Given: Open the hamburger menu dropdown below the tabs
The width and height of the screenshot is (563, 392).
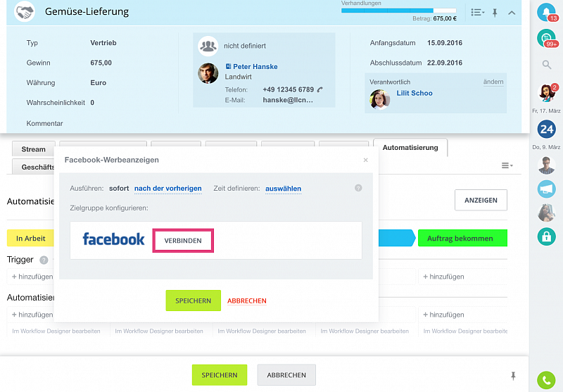Looking at the screenshot, I should [507, 165].
